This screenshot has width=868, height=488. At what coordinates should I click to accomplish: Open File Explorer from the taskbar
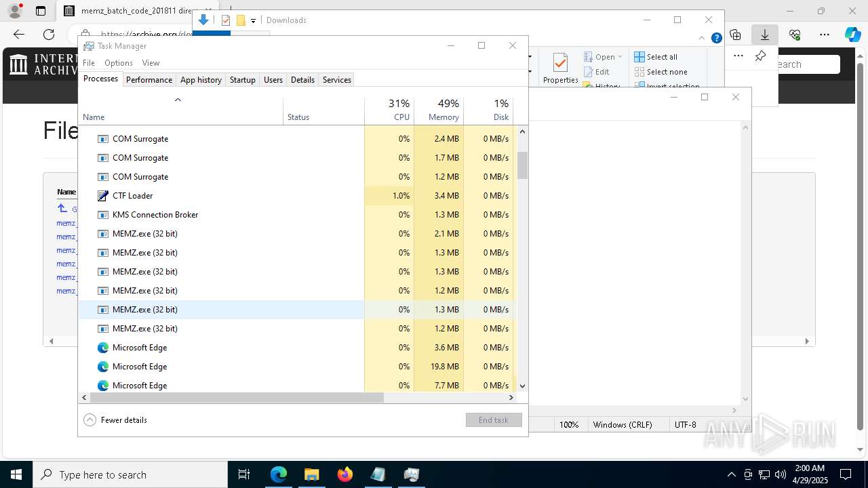click(311, 474)
